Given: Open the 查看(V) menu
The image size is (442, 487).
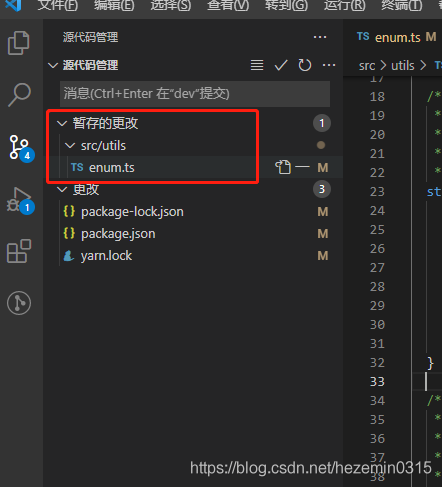Looking at the screenshot, I should coord(228,5).
